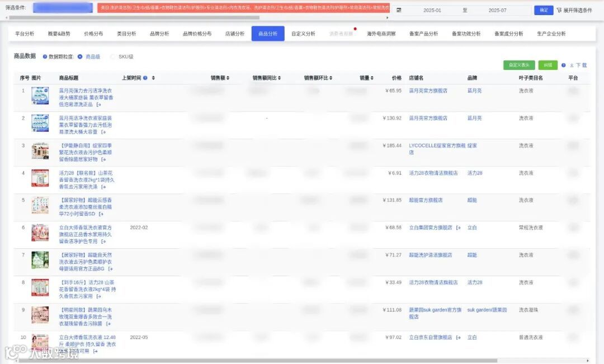Click help icon beside 数据颗粒度 label
The height and width of the screenshot is (364, 604).
point(45,56)
